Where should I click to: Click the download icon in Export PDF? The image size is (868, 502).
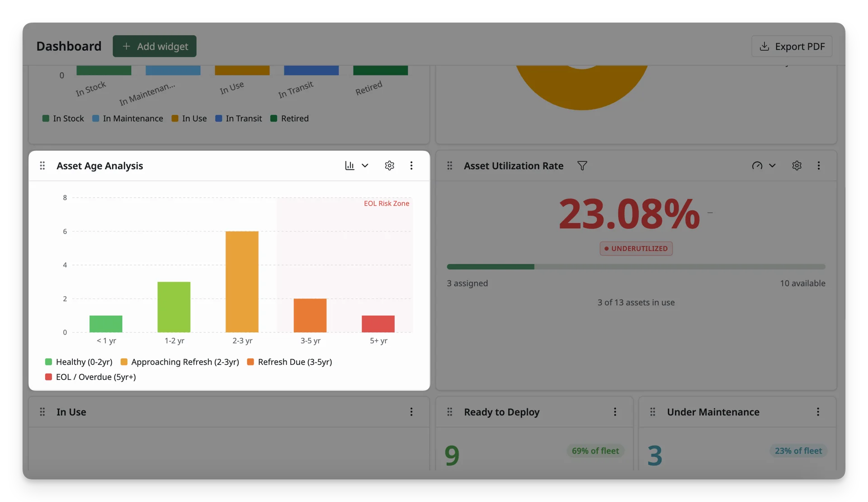(x=764, y=46)
